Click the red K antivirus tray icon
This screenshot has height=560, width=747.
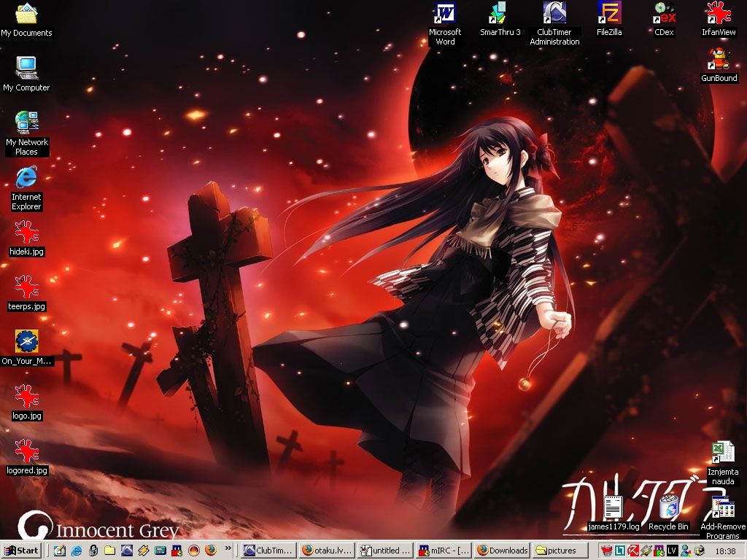coord(632,551)
